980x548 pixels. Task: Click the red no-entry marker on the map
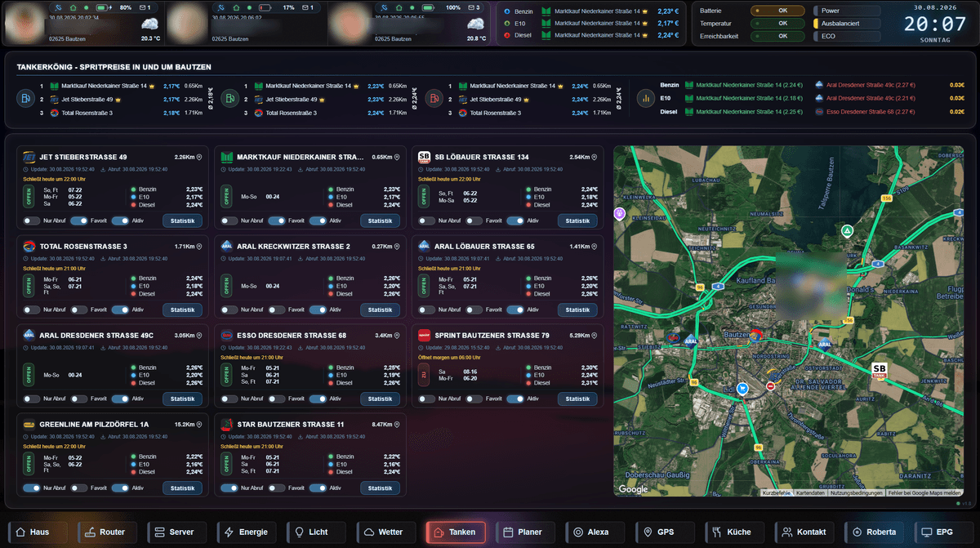point(771,386)
